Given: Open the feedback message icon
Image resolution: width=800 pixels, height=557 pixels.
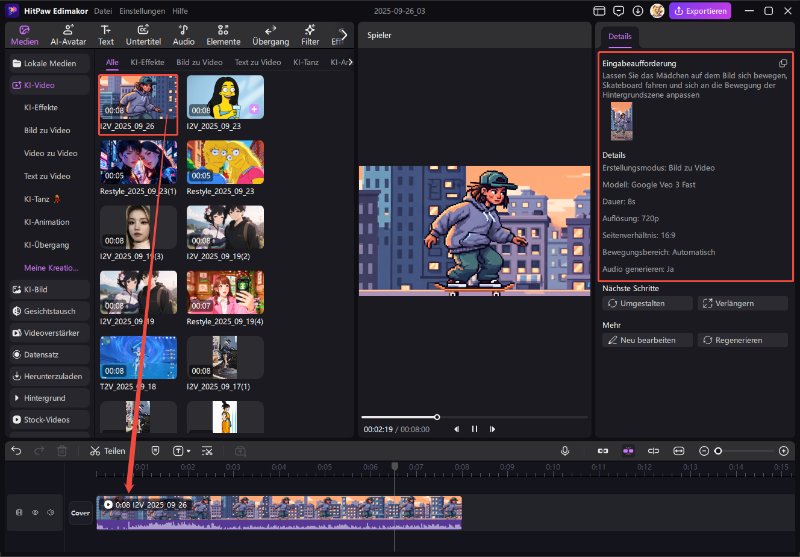Looking at the screenshot, I should [618, 11].
